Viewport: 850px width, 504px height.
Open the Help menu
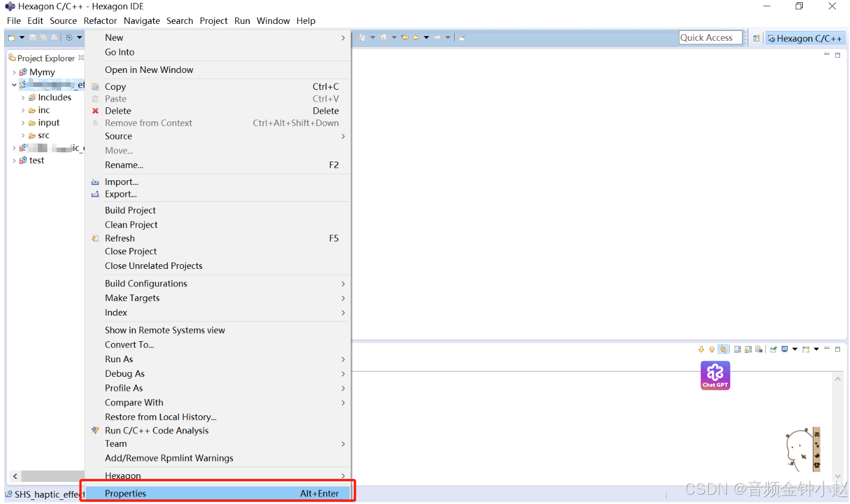(x=306, y=21)
